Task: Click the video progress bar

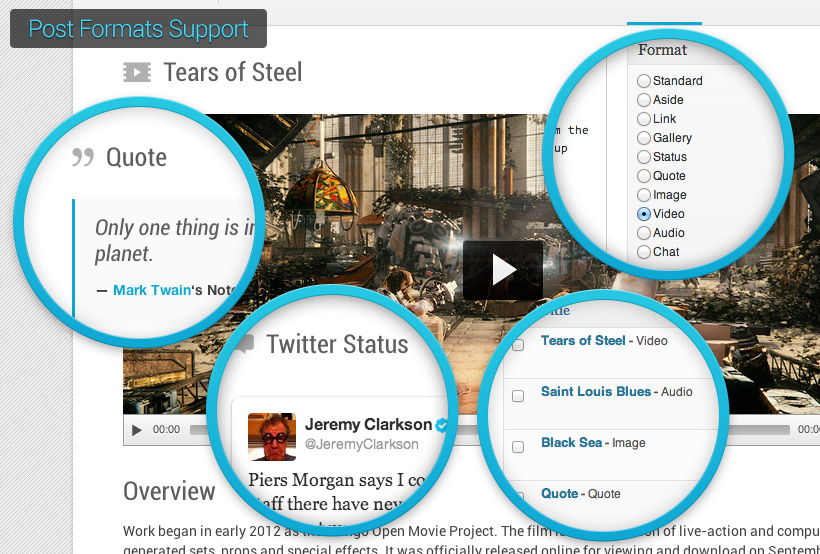Action: (760, 430)
